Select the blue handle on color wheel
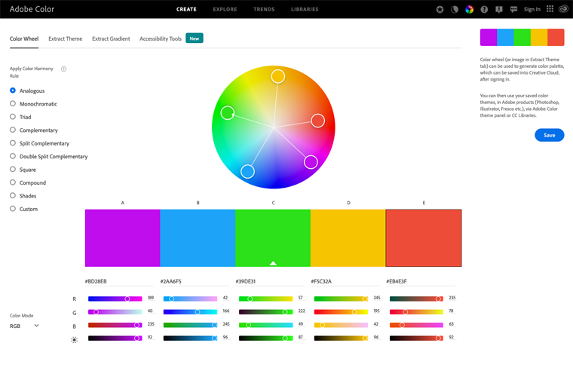The width and height of the screenshot is (573, 392). 247,171
